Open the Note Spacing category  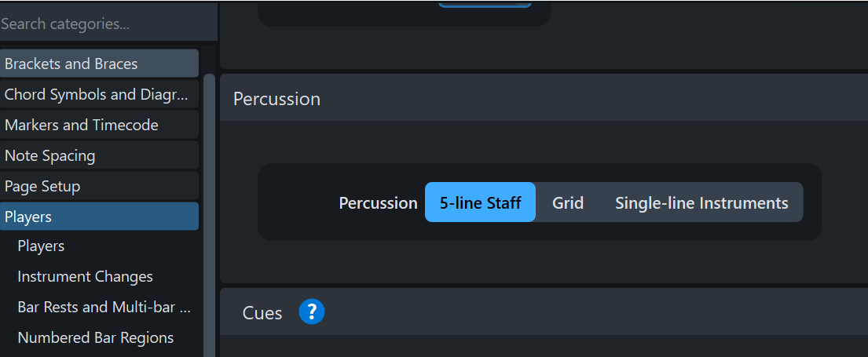point(99,155)
